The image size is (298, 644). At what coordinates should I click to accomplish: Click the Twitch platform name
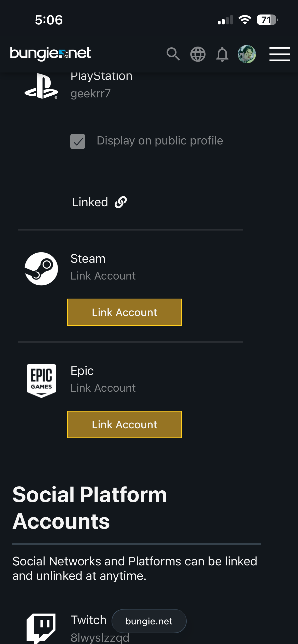pyautogui.click(x=88, y=620)
